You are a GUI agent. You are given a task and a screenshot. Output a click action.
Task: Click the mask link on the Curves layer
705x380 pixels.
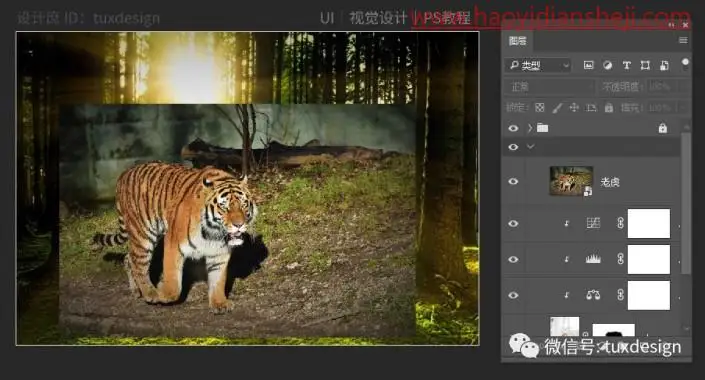point(620,223)
